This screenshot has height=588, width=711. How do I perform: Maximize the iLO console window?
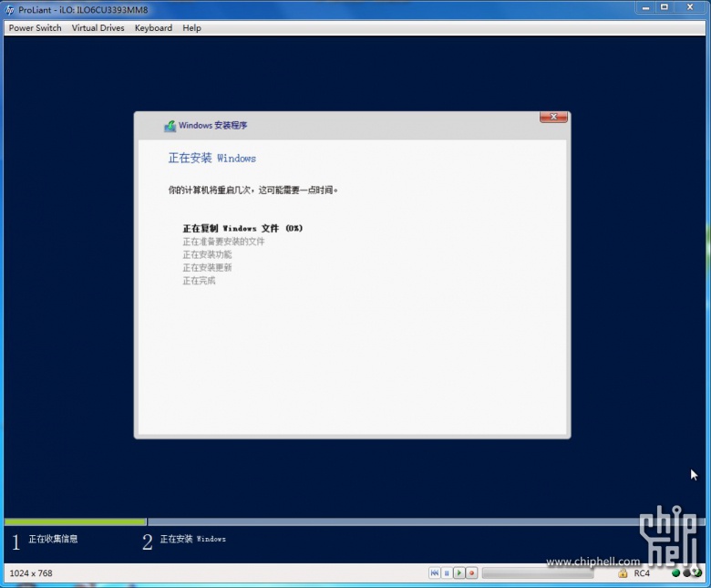665,7
